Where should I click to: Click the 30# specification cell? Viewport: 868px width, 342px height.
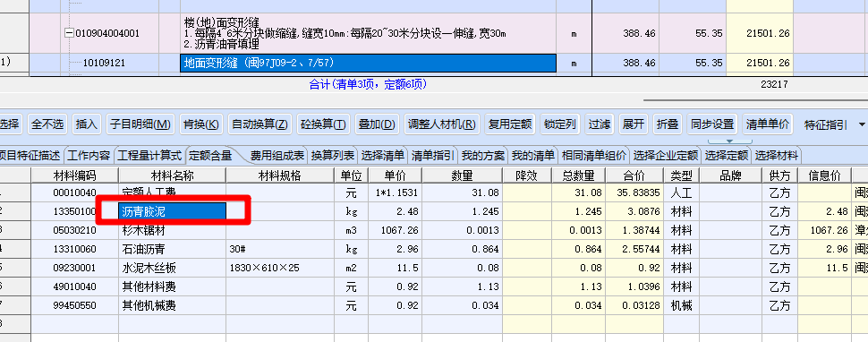280,249
